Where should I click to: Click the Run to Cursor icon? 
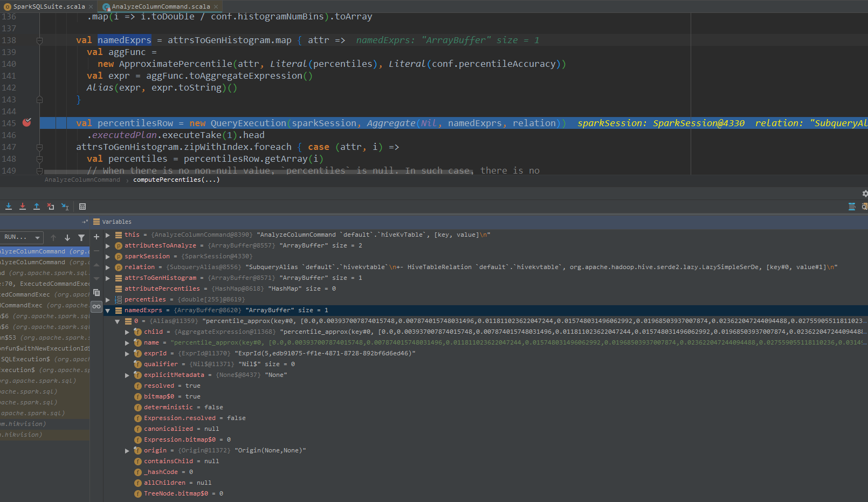click(65, 207)
